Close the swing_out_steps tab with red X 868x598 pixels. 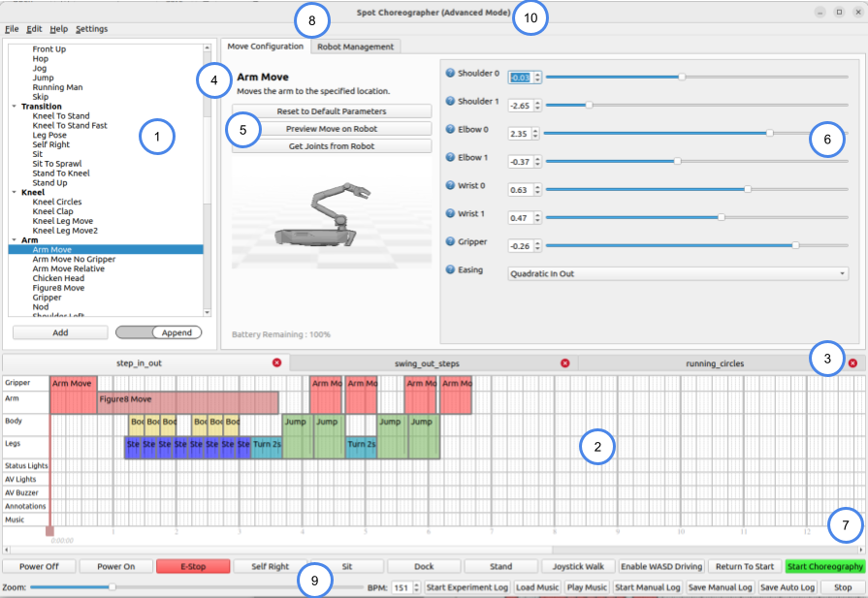click(x=565, y=362)
